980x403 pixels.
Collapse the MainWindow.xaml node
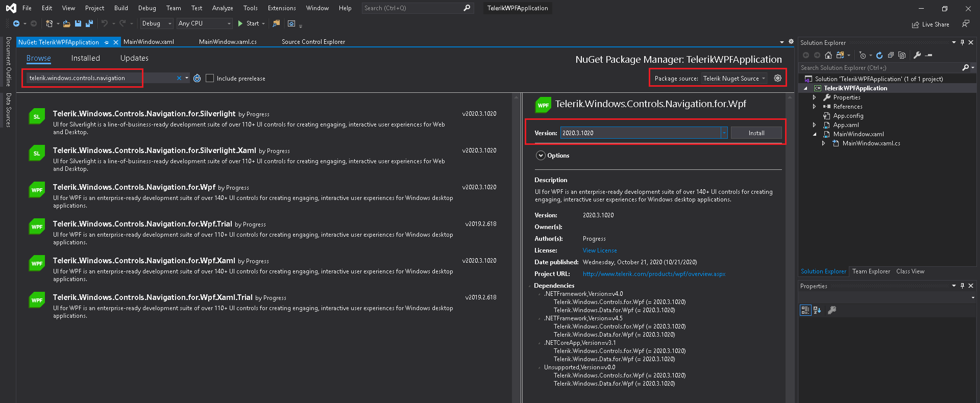(x=814, y=134)
